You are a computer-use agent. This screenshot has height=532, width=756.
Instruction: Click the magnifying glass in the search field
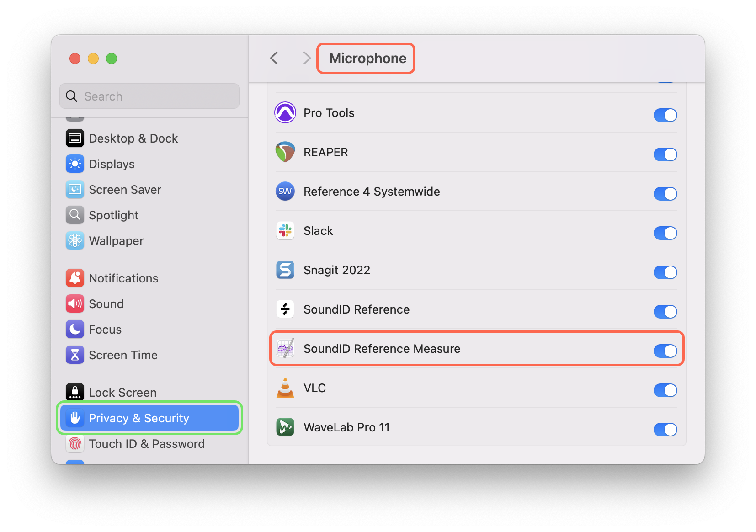tap(72, 96)
